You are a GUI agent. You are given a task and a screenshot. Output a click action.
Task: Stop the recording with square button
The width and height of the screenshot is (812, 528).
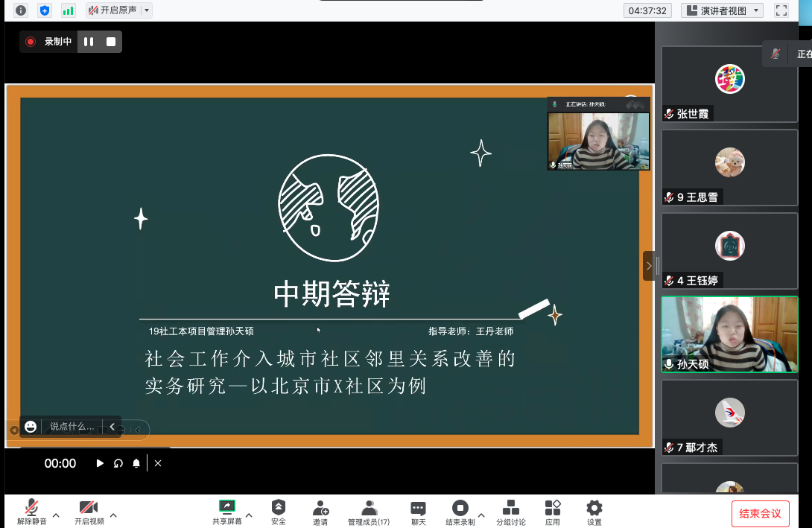111,42
